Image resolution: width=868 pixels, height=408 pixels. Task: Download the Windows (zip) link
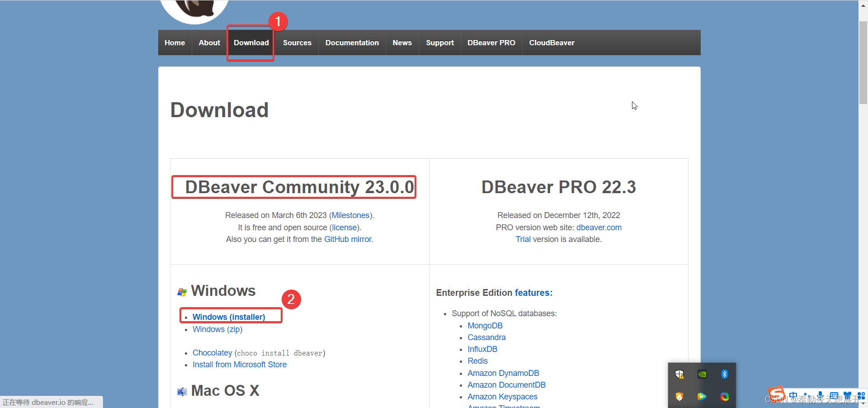pos(217,329)
